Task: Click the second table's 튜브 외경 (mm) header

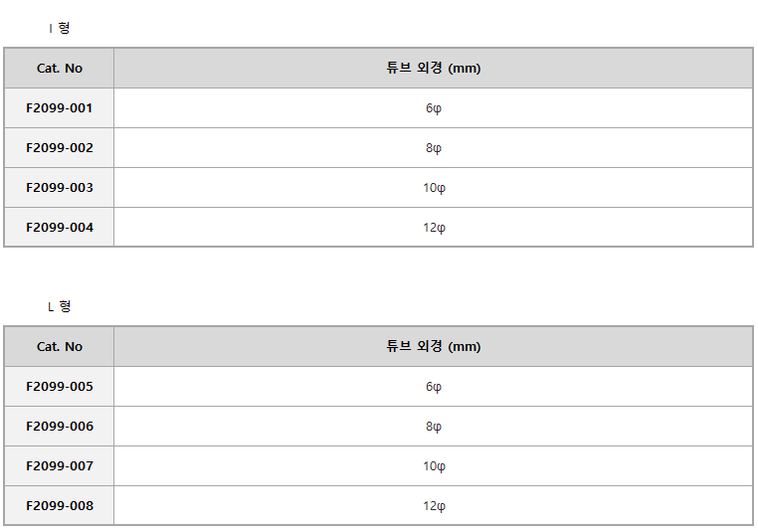Action: pyautogui.click(x=434, y=346)
